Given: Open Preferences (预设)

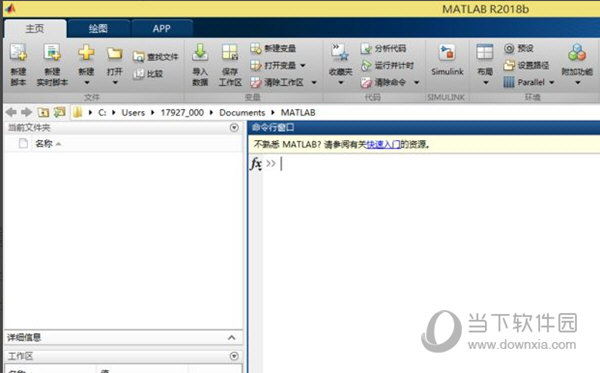Looking at the screenshot, I should [x=518, y=48].
